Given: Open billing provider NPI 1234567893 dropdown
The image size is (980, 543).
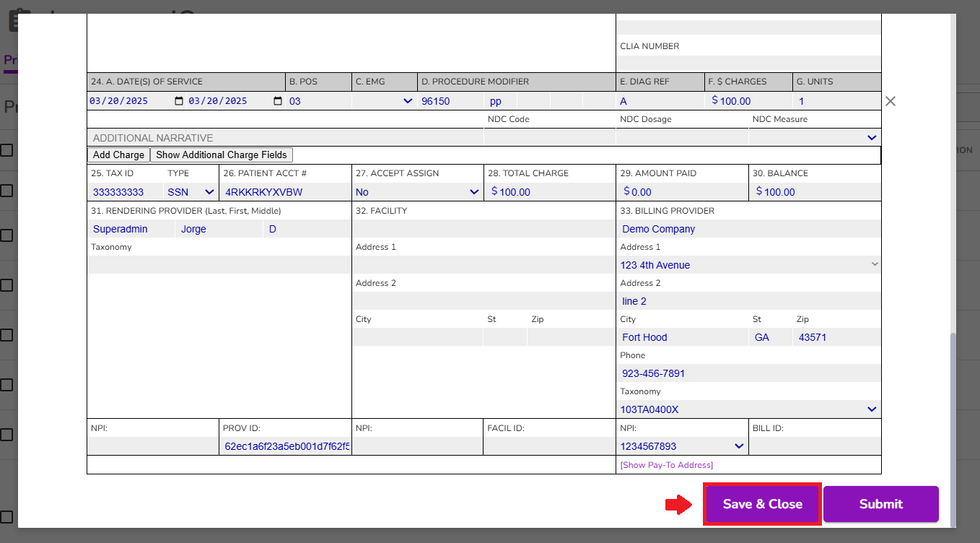Looking at the screenshot, I should pos(682,446).
